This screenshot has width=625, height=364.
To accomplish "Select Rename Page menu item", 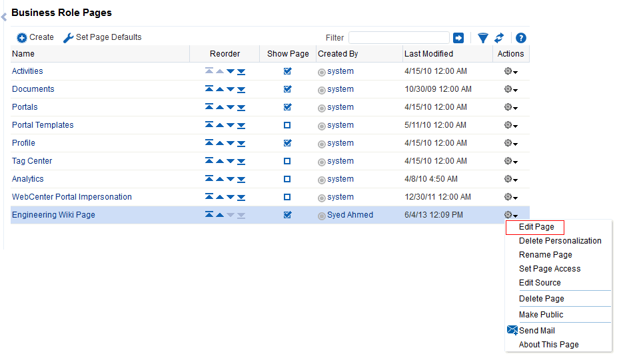I will coord(545,254).
